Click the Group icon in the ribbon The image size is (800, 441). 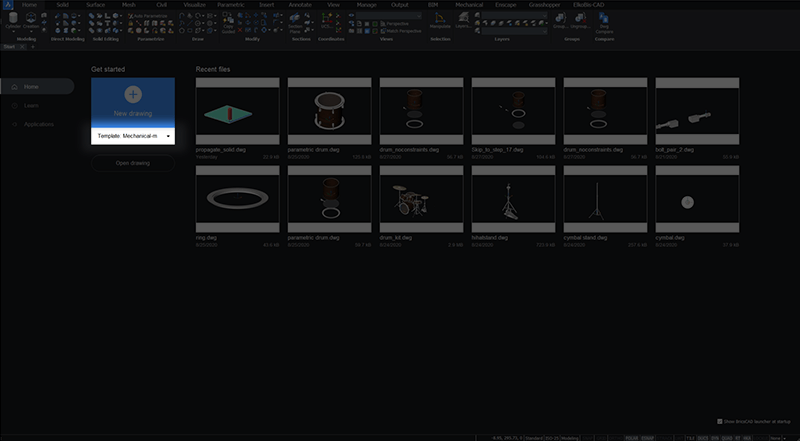pyautogui.click(x=559, y=24)
